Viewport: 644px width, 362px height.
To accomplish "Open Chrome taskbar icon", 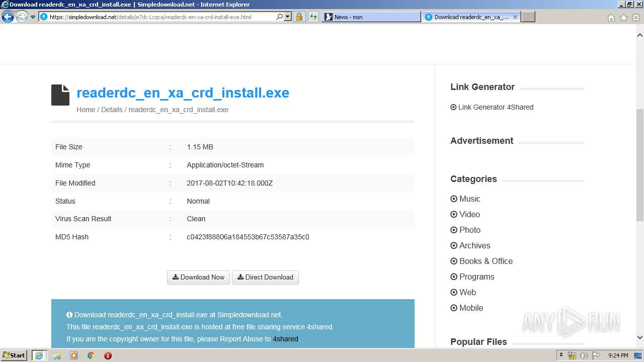I will pos(91,355).
